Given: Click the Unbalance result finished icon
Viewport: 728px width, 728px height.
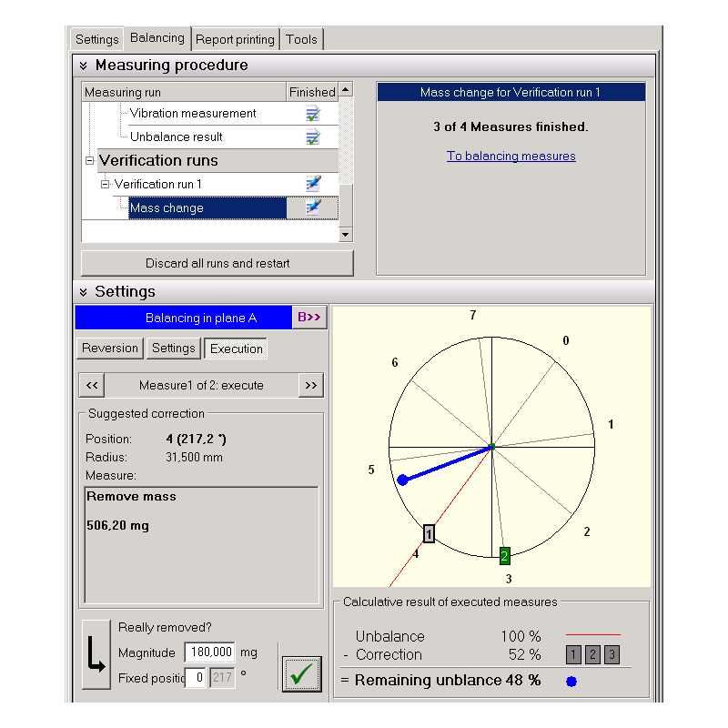Looking at the screenshot, I should click(312, 137).
